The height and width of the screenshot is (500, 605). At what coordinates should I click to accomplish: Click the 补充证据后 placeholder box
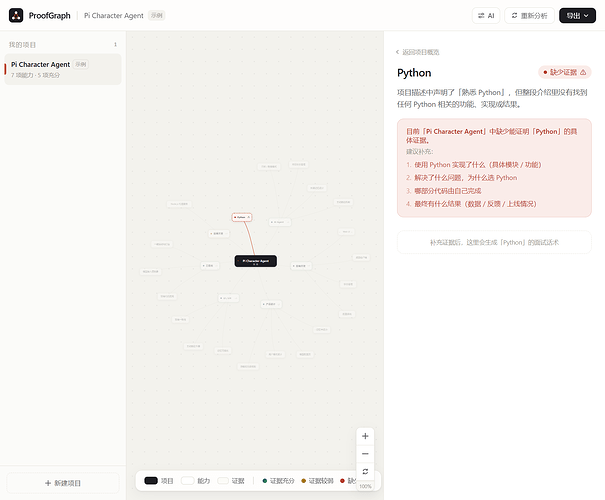[494, 242]
